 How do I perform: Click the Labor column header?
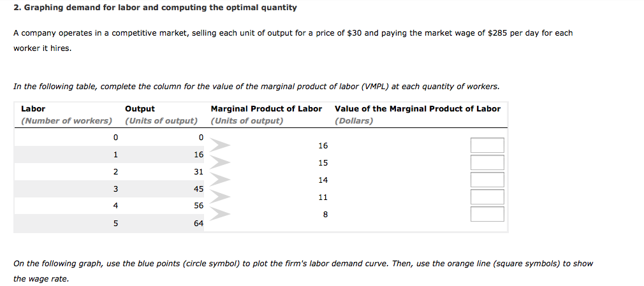tap(33, 109)
